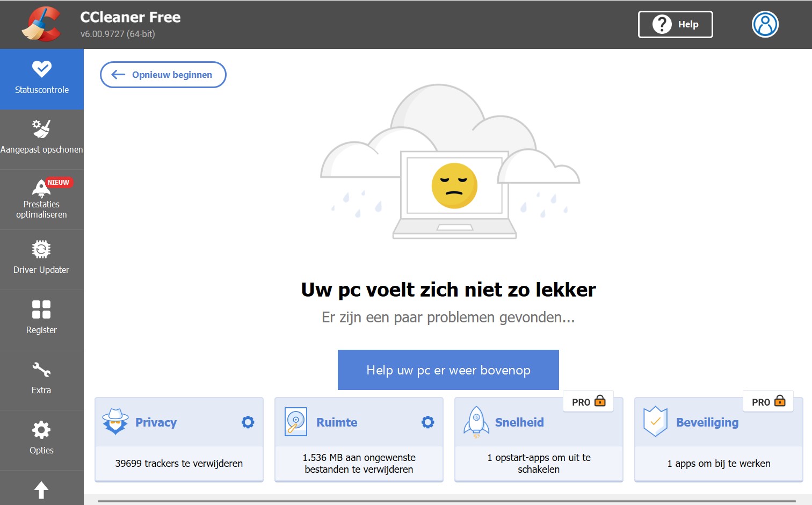The image size is (812, 505).
Task: Open Ruimte settings gear icon
Action: coord(427,422)
